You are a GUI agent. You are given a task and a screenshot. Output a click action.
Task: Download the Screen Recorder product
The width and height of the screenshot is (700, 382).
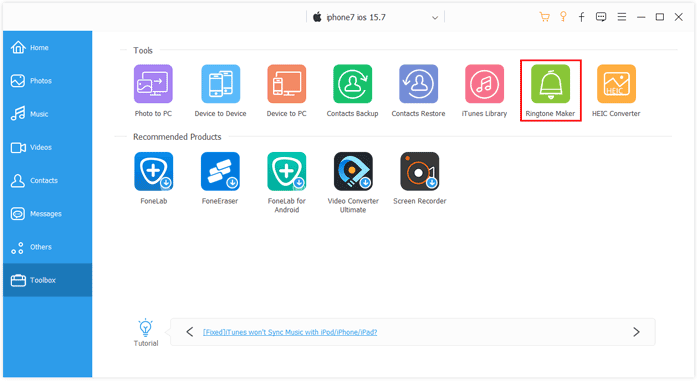click(420, 172)
